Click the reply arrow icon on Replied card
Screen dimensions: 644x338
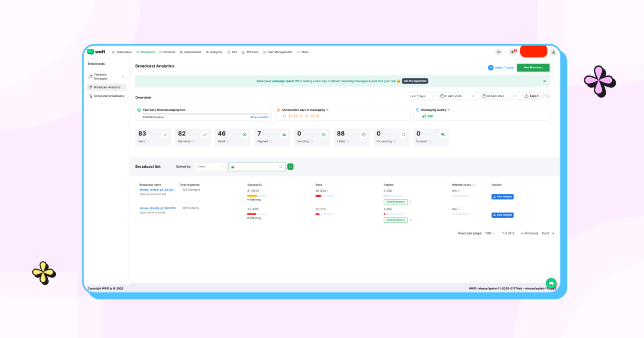284,135
